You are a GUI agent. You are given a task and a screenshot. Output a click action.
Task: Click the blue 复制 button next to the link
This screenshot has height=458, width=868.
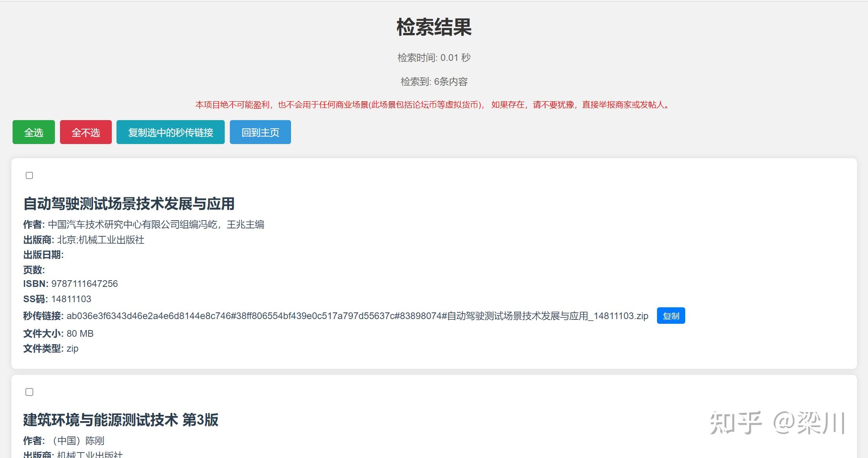click(671, 316)
